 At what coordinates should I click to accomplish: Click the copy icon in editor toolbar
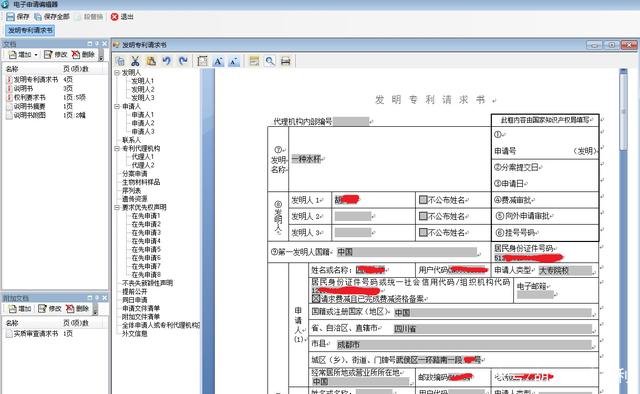(x=120, y=61)
